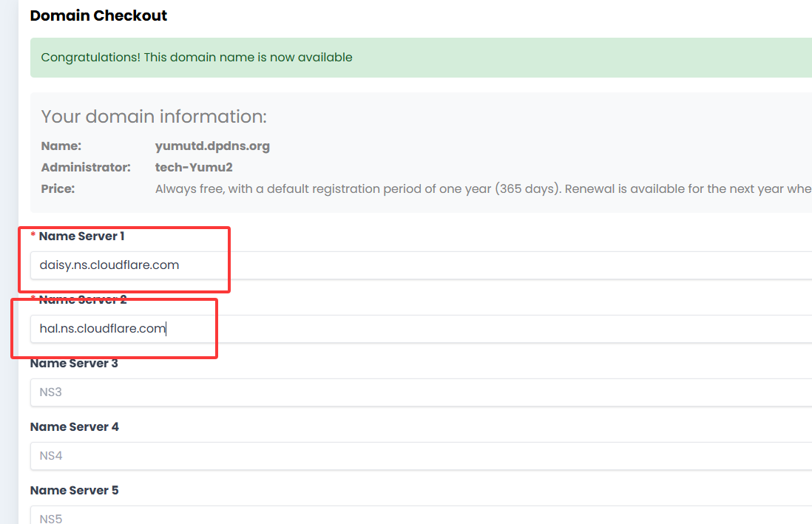Click the domain name yumutd.dpdns.org
812x524 pixels.
pyautogui.click(x=212, y=146)
